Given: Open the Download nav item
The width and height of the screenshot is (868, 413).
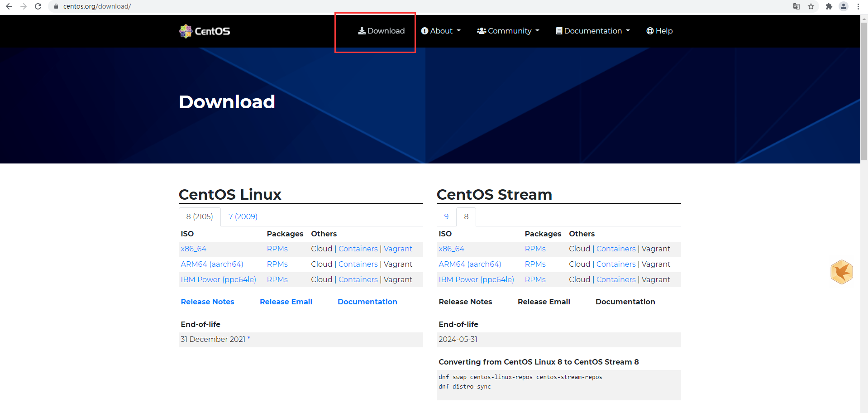Looking at the screenshot, I should pos(382,31).
